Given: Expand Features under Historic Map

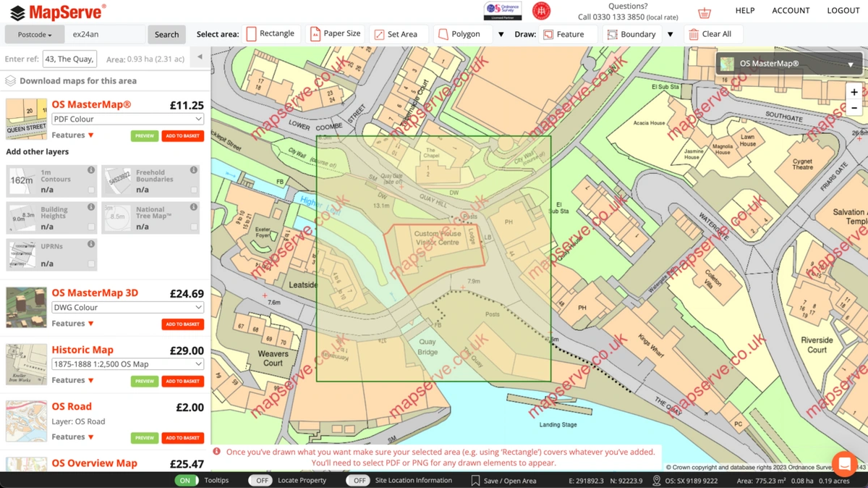Looking at the screenshot, I should pos(73,380).
